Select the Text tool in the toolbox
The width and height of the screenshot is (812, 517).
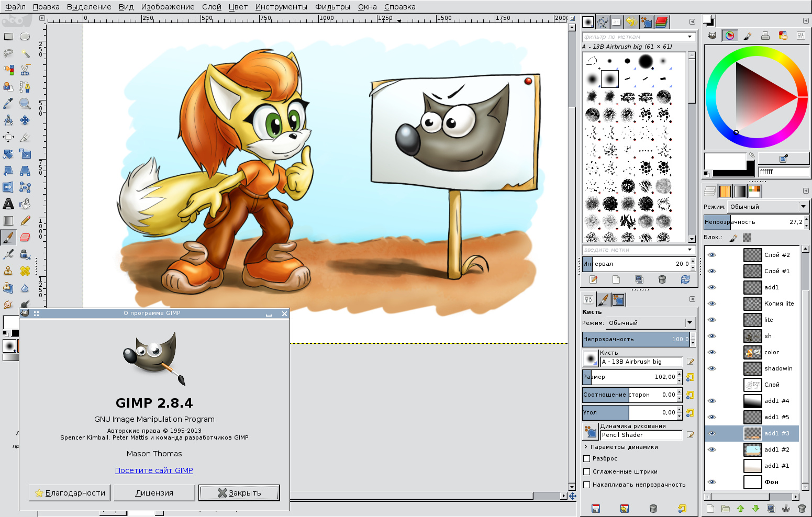click(x=8, y=204)
